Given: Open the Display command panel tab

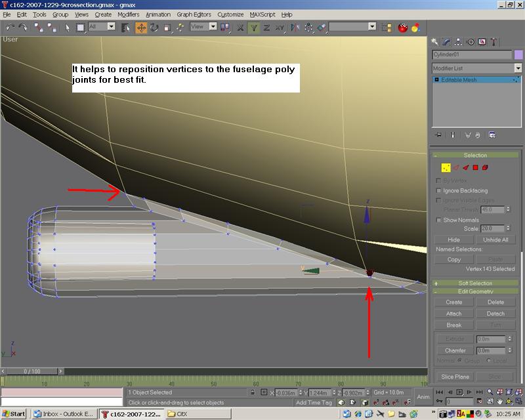Looking at the screenshot, I should click(482, 41).
